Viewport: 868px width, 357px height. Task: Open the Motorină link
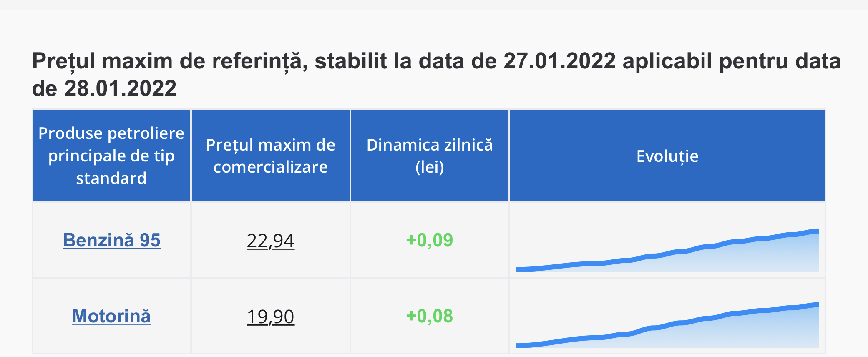[111, 316]
